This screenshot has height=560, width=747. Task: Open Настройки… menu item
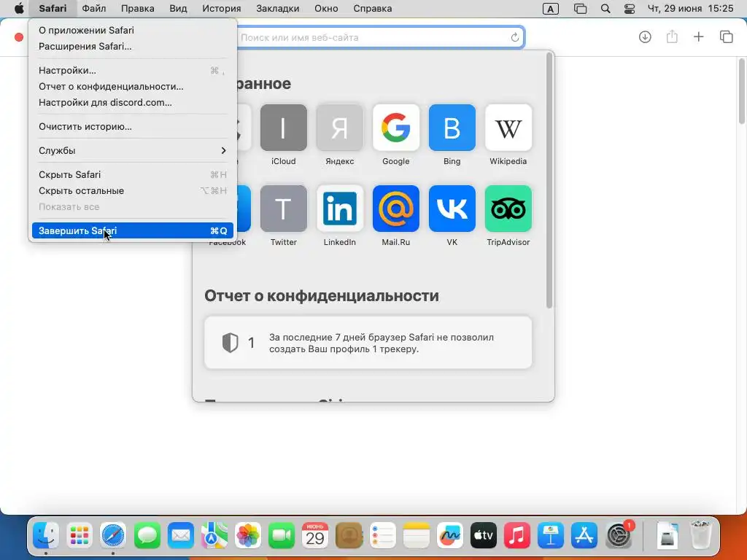[x=133, y=71]
